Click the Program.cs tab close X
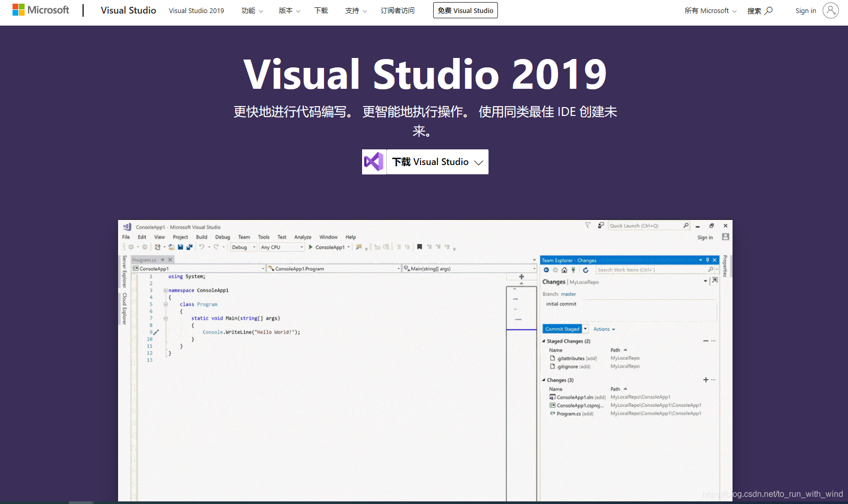Viewport: 848px width, 504px height. click(170, 260)
